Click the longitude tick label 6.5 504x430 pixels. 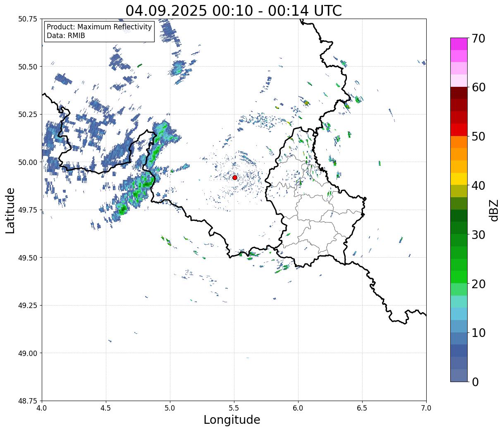coord(362,408)
